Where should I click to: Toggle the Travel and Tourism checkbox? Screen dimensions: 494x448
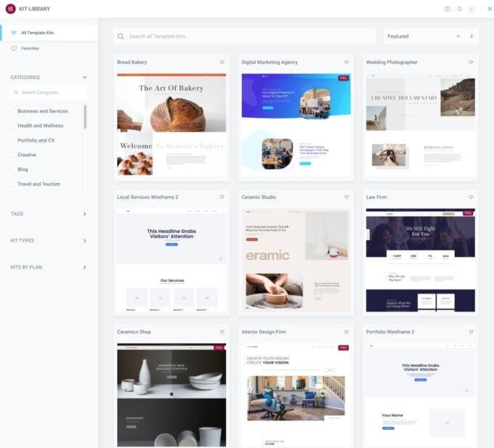pyautogui.click(x=13, y=184)
